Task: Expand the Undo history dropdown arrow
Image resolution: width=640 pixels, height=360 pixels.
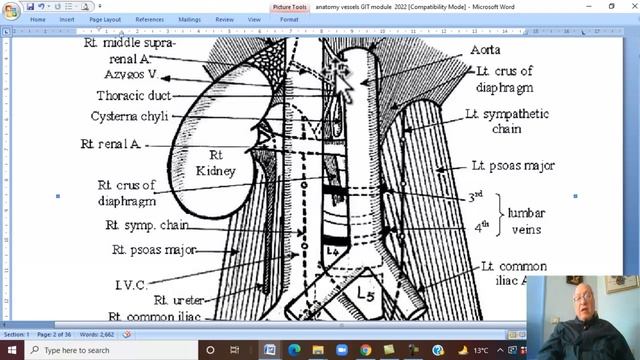Action: (x=48, y=7)
